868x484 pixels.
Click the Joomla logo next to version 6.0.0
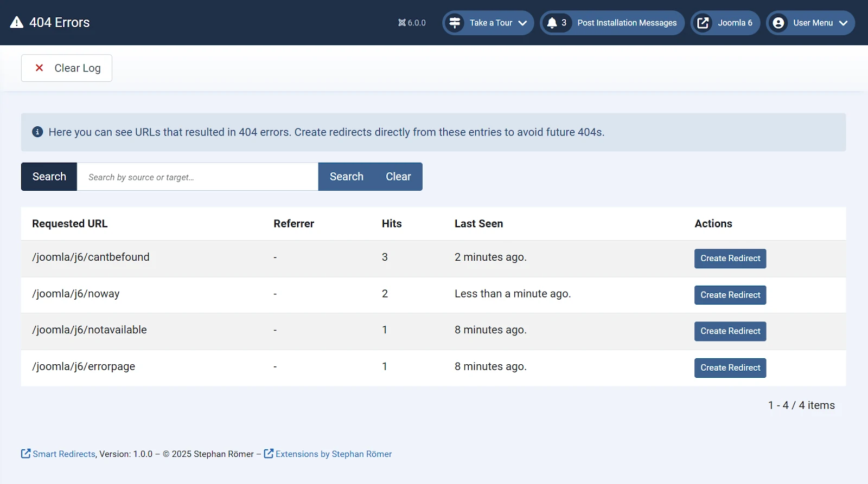[401, 23]
